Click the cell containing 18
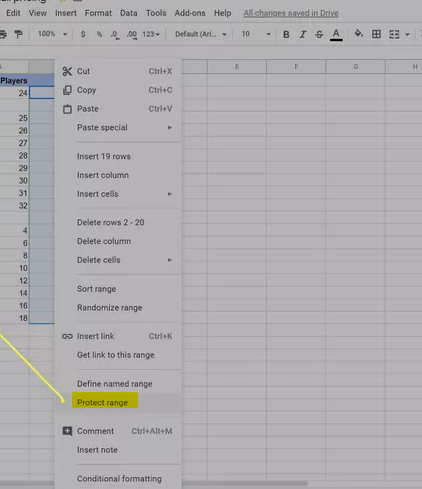The image size is (422, 489). click(x=14, y=318)
